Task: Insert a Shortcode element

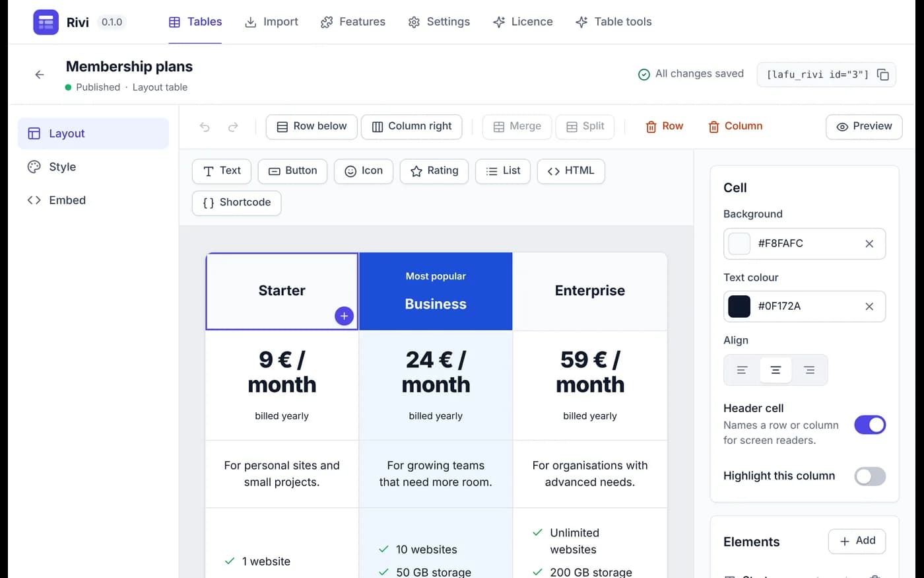Action: point(237,203)
